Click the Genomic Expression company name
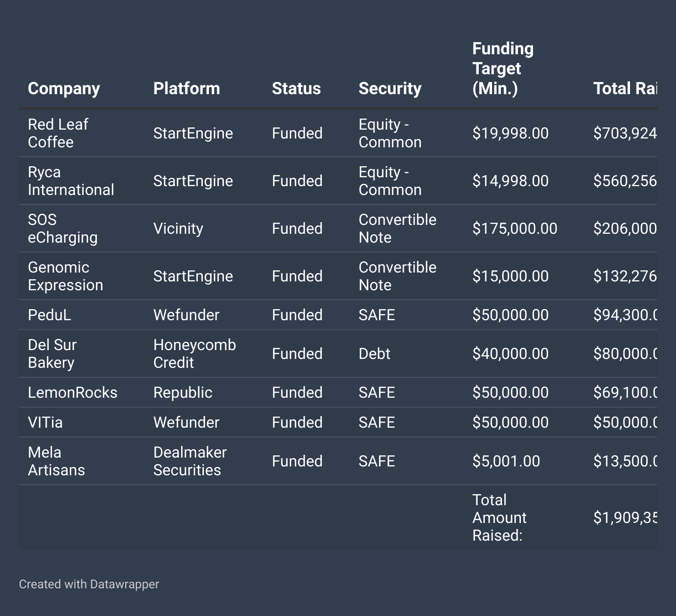This screenshot has width=676, height=616. click(x=65, y=276)
